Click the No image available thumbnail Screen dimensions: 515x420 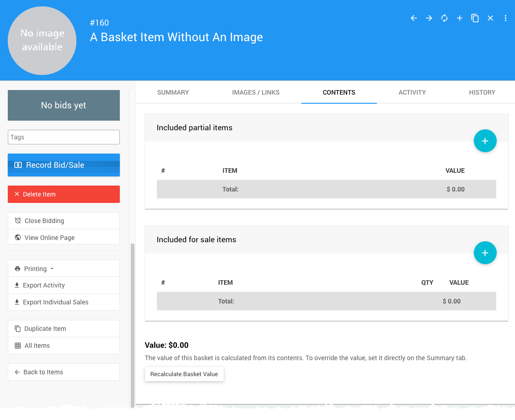click(42, 41)
